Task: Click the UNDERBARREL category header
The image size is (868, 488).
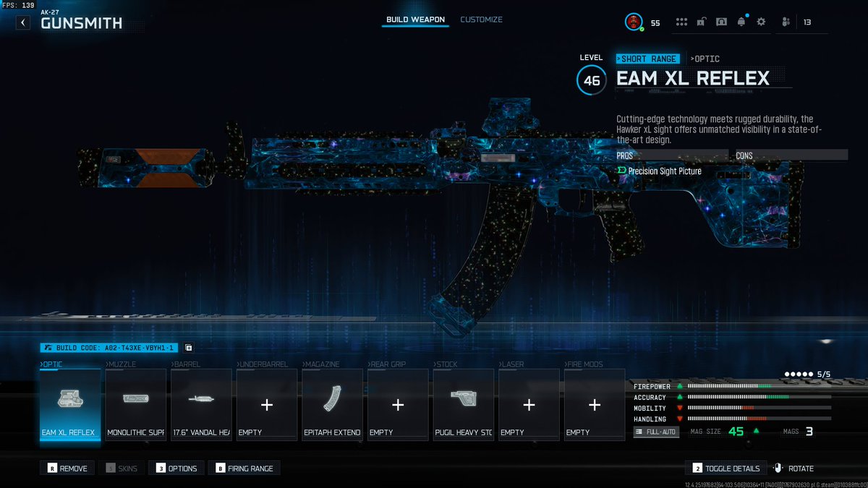Action: click(x=262, y=364)
